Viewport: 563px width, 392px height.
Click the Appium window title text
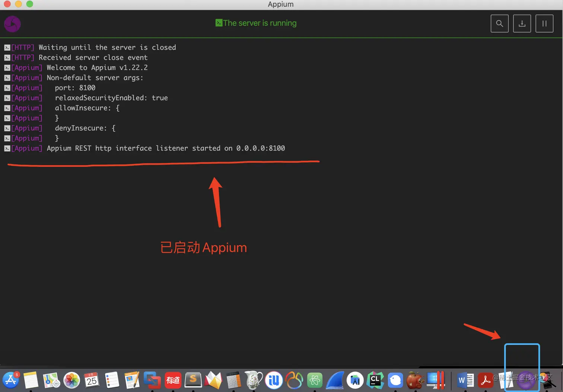pos(281,4)
